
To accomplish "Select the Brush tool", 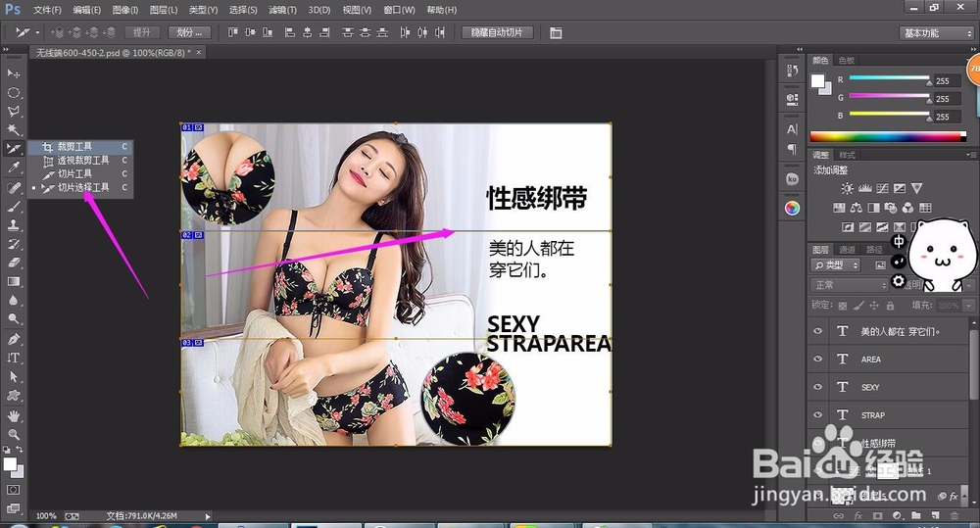I will pyautogui.click(x=13, y=206).
